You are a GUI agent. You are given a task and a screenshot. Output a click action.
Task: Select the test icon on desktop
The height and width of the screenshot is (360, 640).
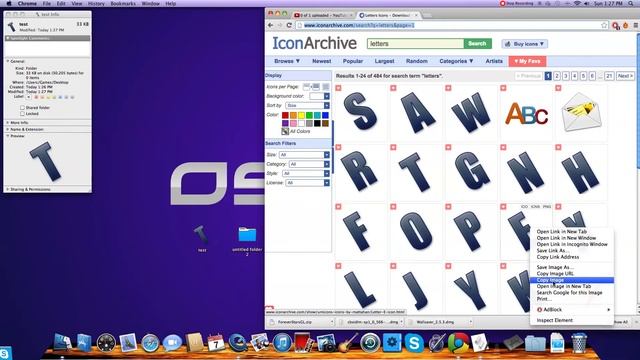[x=201, y=235]
